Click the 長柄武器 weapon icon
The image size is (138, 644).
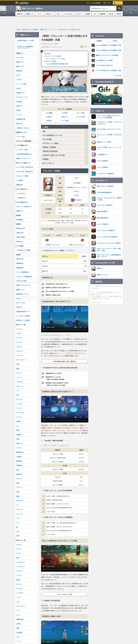click(x=74, y=183)
